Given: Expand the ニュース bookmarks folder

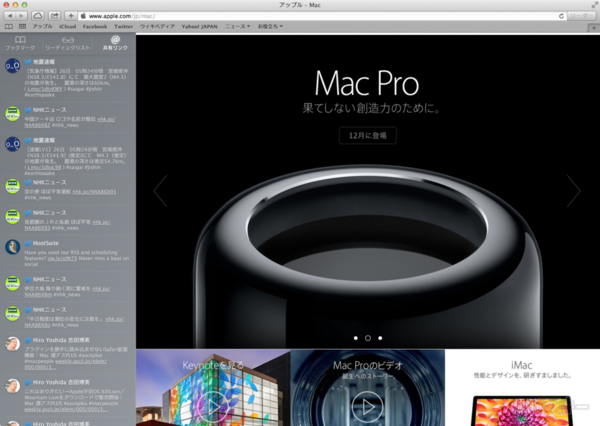Looking at the screenshot, I should 237,26.
